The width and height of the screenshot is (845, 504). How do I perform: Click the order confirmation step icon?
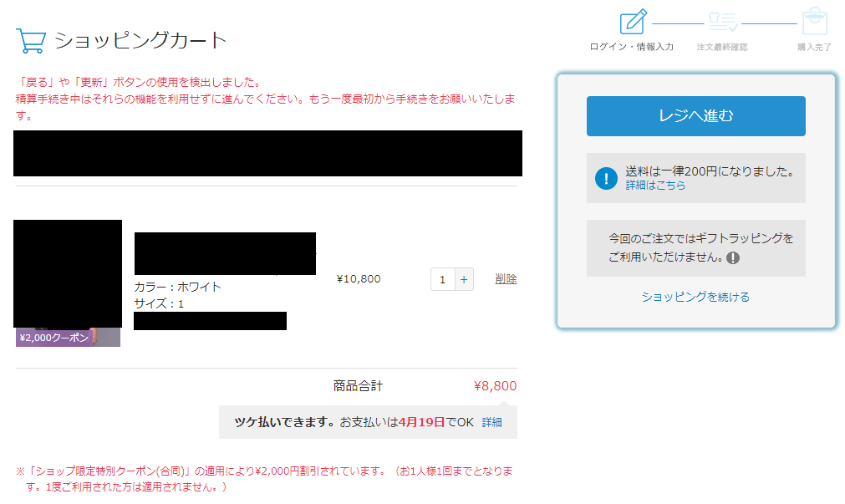722,22
